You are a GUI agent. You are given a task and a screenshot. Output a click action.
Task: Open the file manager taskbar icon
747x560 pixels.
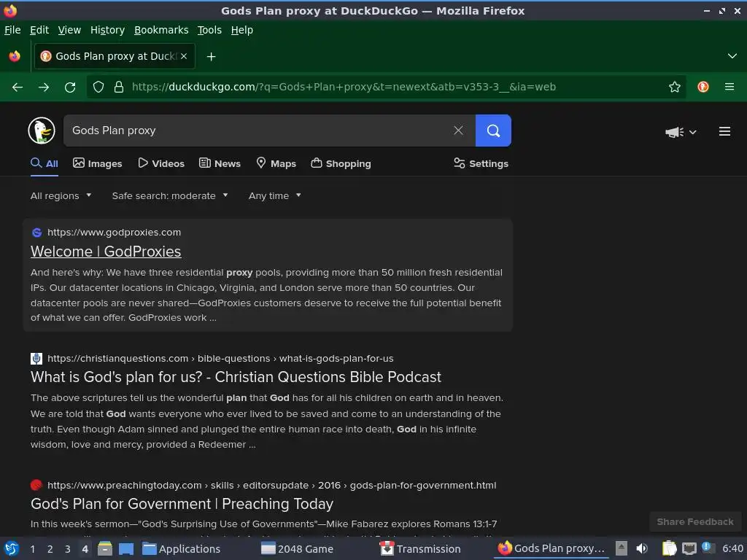click(105, 548)
